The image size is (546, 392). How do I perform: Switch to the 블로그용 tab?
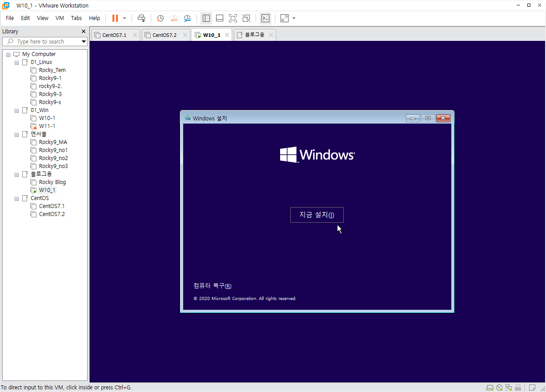pyautogui.click(x=255, y=35)
